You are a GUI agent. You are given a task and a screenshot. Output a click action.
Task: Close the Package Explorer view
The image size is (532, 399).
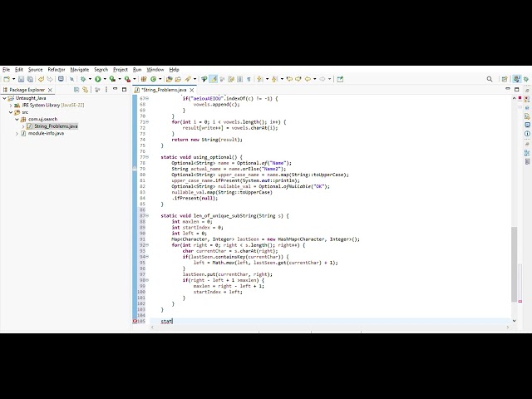tap(50, 90)
